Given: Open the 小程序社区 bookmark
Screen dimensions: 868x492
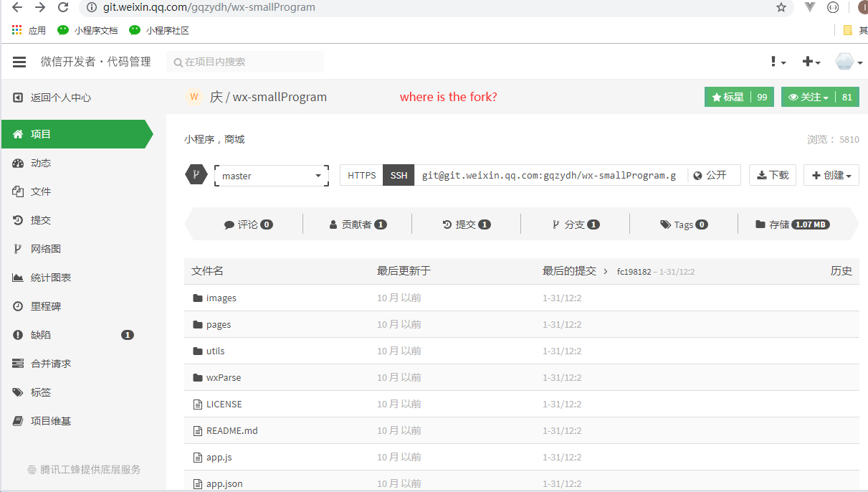Looking at the screenshot, I should [x=158, y=30].
